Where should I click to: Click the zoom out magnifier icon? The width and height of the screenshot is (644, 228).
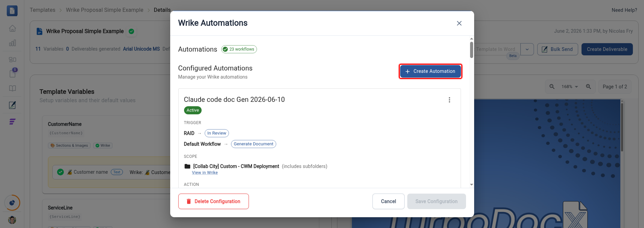tap(552, 87)
